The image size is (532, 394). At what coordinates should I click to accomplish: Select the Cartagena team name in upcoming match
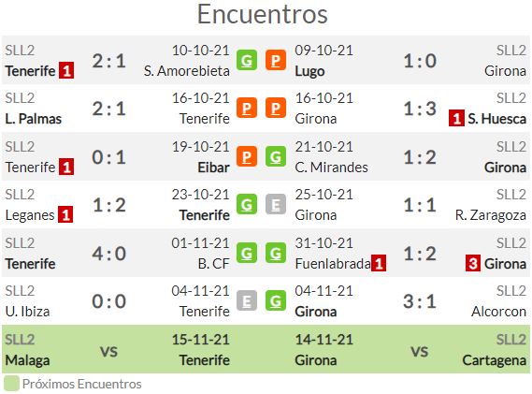tap(494, 360)
